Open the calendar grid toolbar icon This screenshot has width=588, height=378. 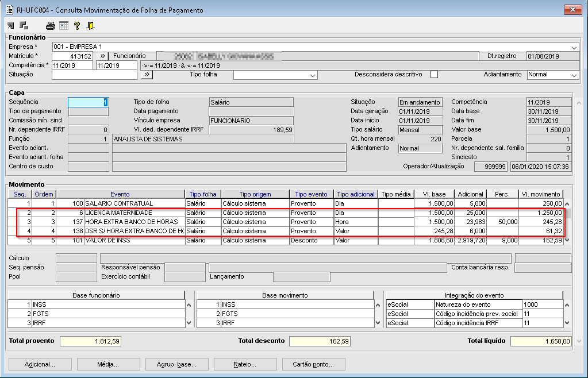point(63,25)
